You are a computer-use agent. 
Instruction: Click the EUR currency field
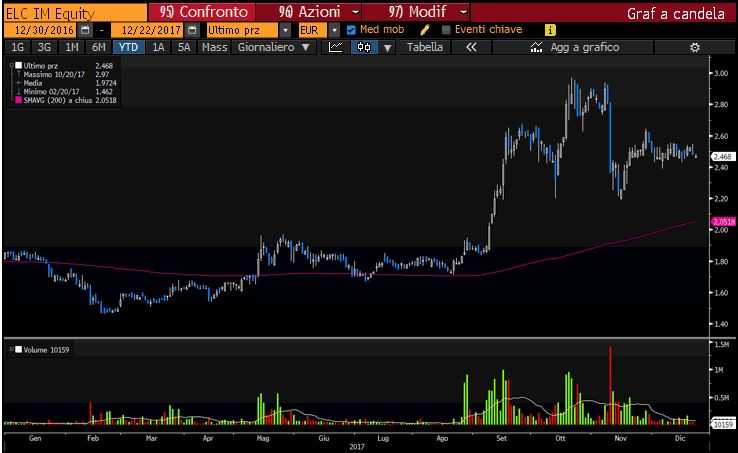(312, 30)
